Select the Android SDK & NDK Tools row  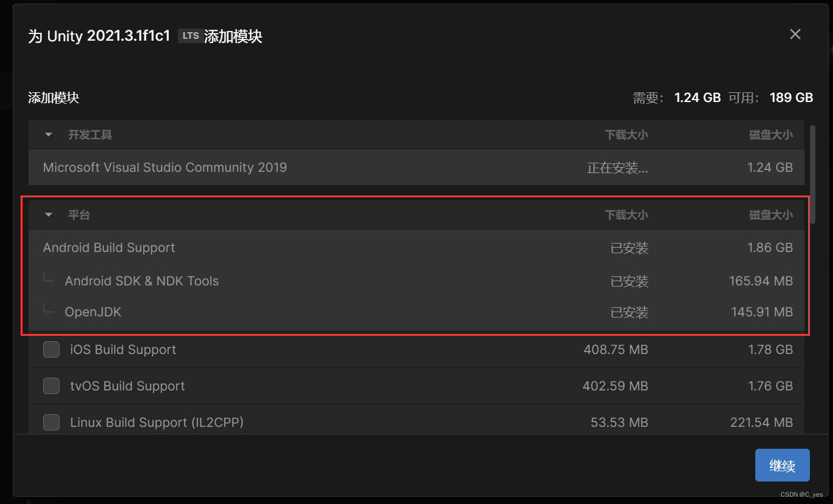pos(141,281)
